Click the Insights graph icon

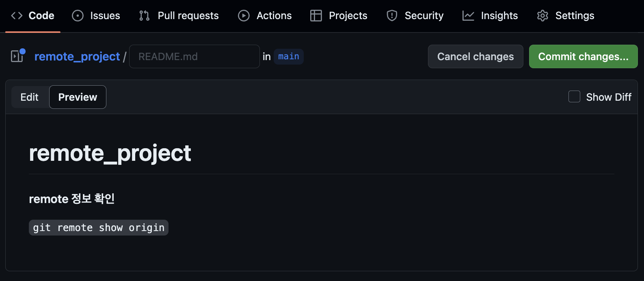(468, 15)
